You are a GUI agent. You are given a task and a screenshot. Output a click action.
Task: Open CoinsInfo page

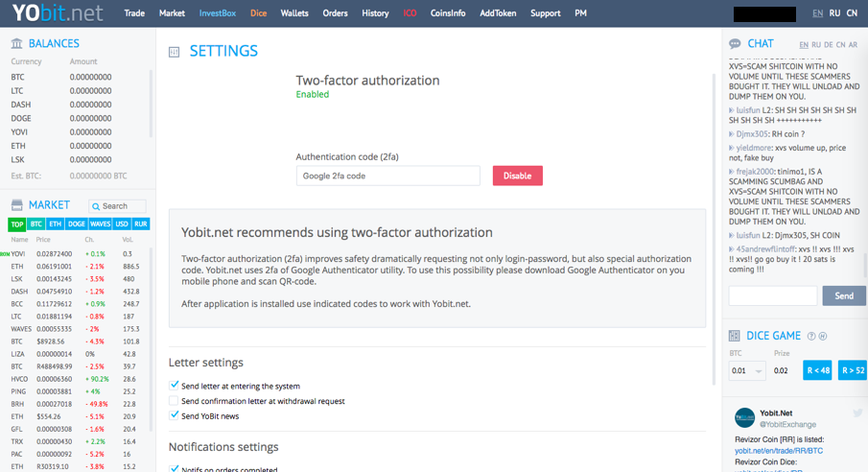click(448, 12)
